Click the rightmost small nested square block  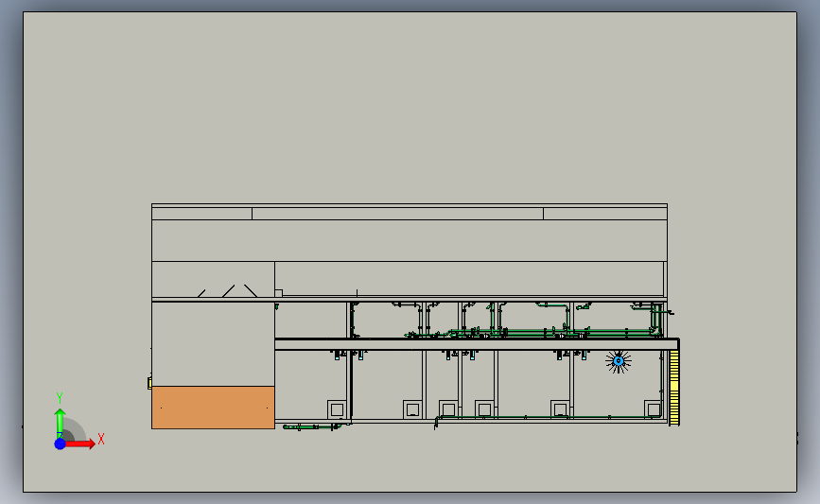click(x=654, y=409)
